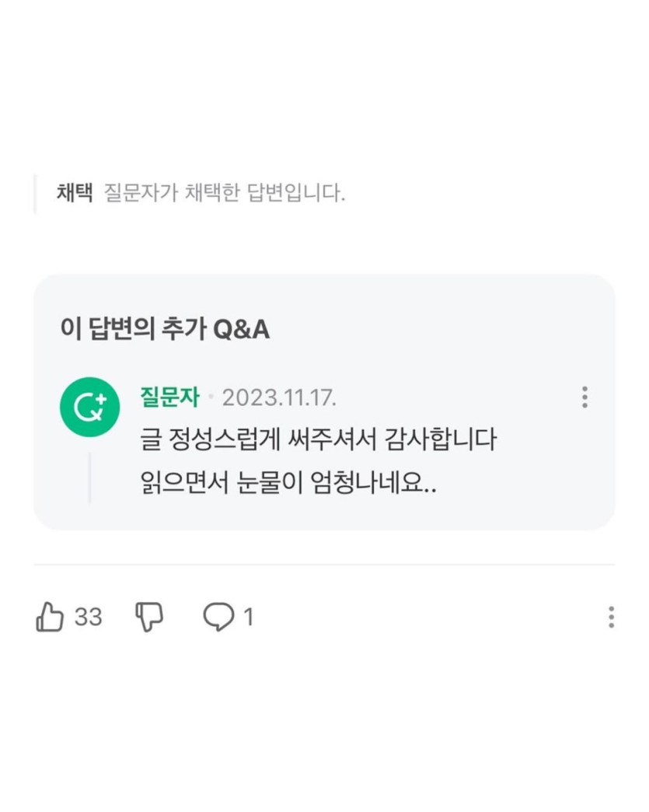Click the comment date 2023.11.17.
Image resolution: width=649 pixels, height=812 pixels.
pos(279,397)
